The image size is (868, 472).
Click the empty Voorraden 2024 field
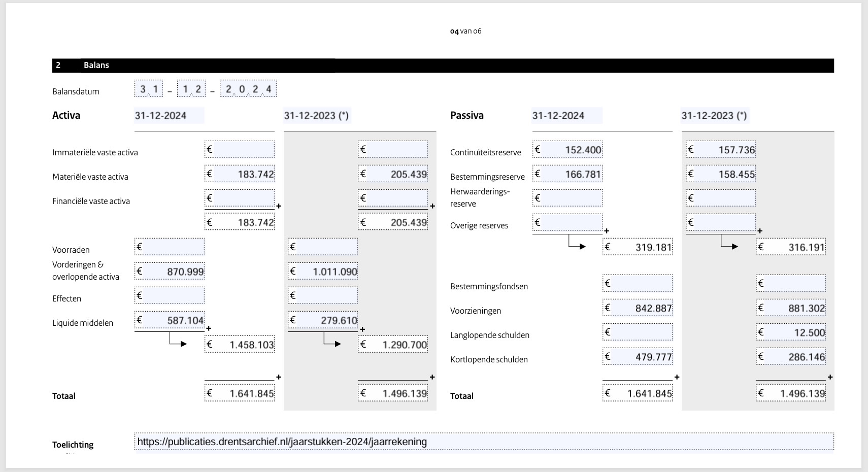point(170,247)
